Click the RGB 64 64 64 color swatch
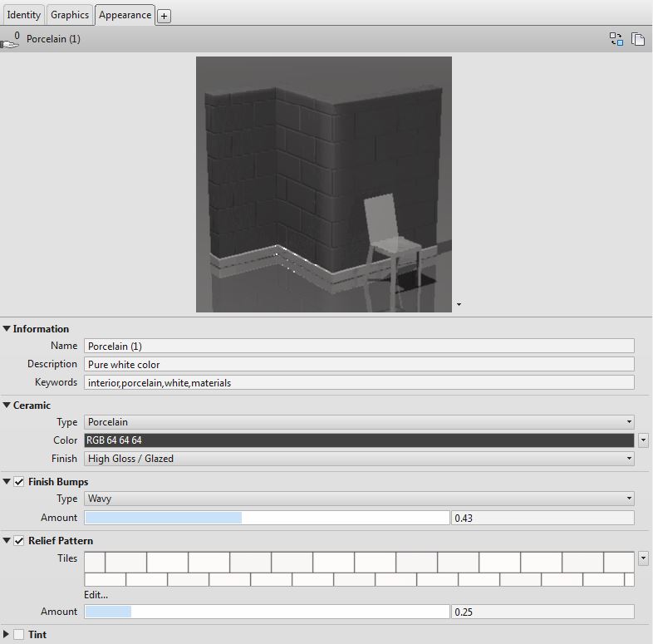653x644 pixels. click(359, 440)
